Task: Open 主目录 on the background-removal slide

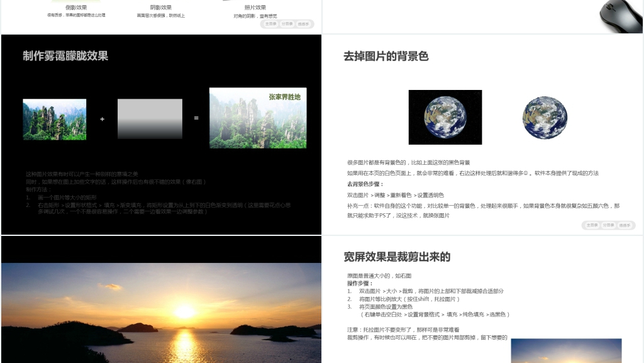Action: pyautogui.click(x=592, y=225)
